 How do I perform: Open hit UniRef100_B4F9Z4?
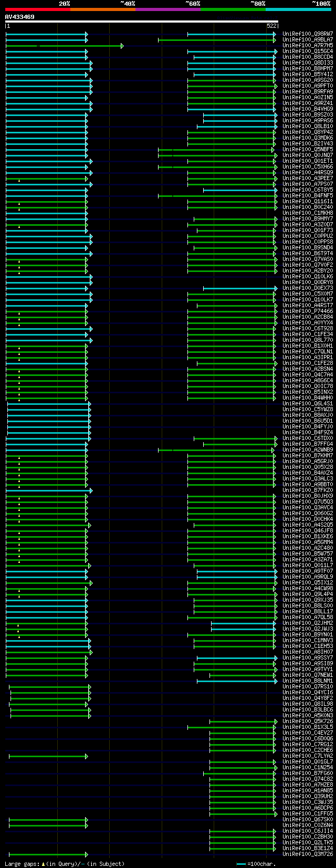(308, 432)
